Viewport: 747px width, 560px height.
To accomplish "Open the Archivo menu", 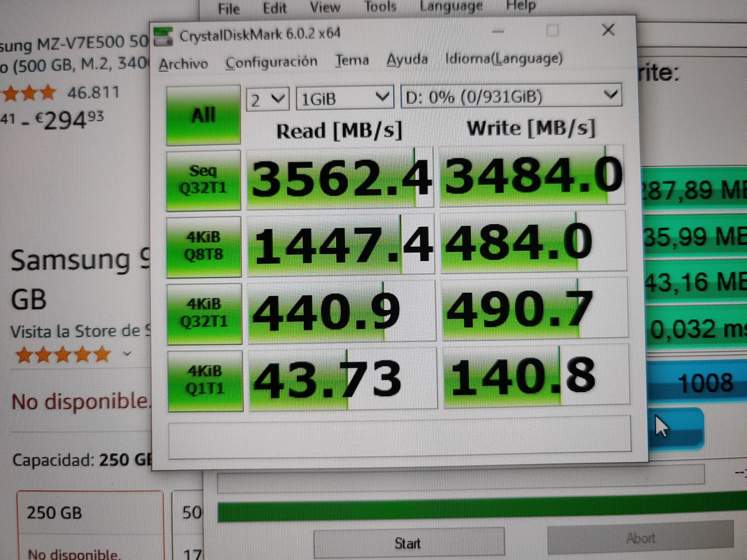I will [x=183, y=64].
